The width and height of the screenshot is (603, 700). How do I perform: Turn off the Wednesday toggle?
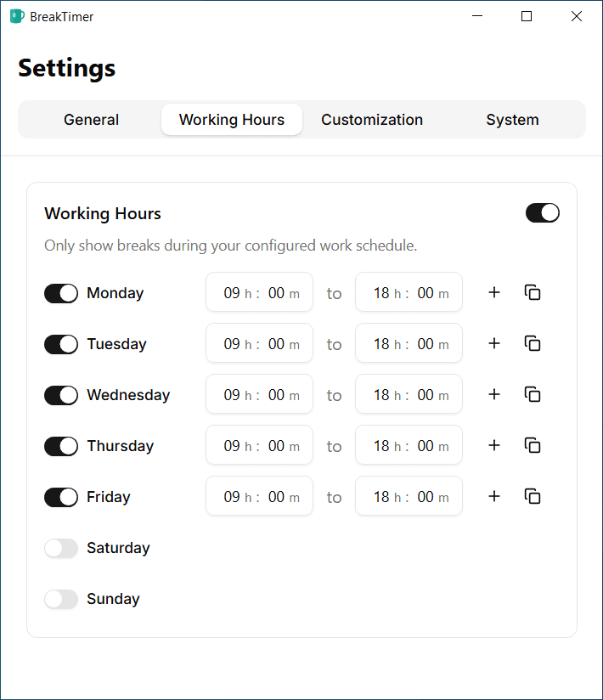[x=61, y=395]
